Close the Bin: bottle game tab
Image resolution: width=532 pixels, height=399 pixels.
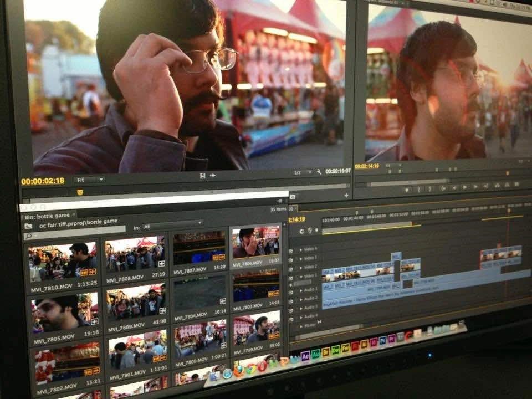pos(74,214)
